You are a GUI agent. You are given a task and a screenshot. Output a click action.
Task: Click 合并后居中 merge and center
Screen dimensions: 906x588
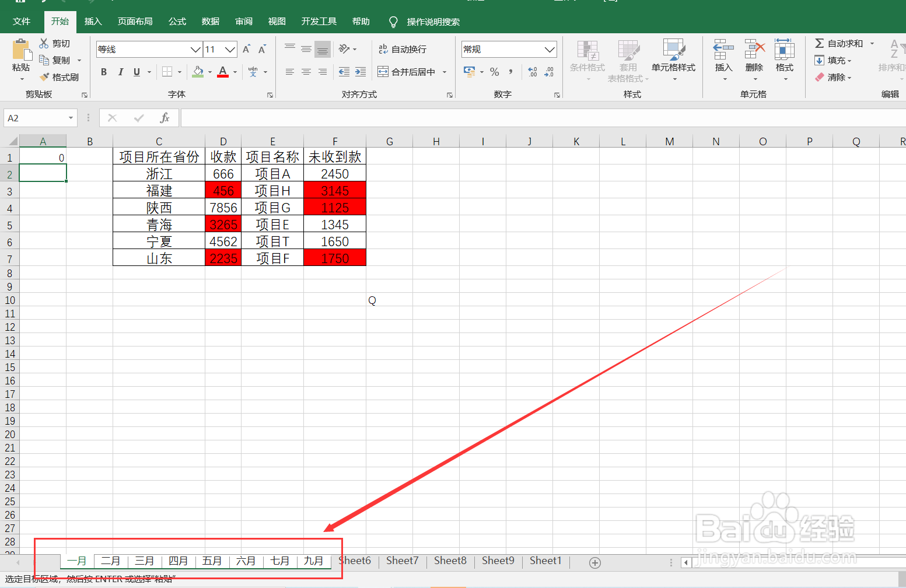[407, 72]
